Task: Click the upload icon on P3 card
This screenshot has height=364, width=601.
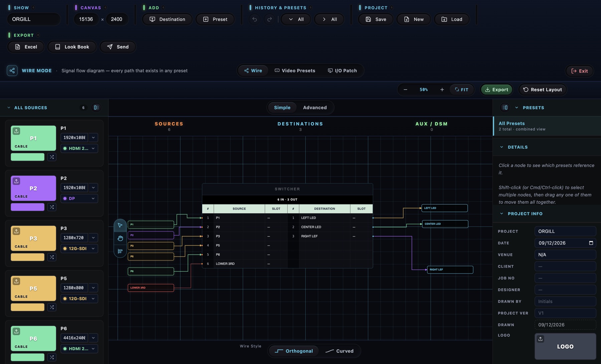Action: tap(16, 231)
